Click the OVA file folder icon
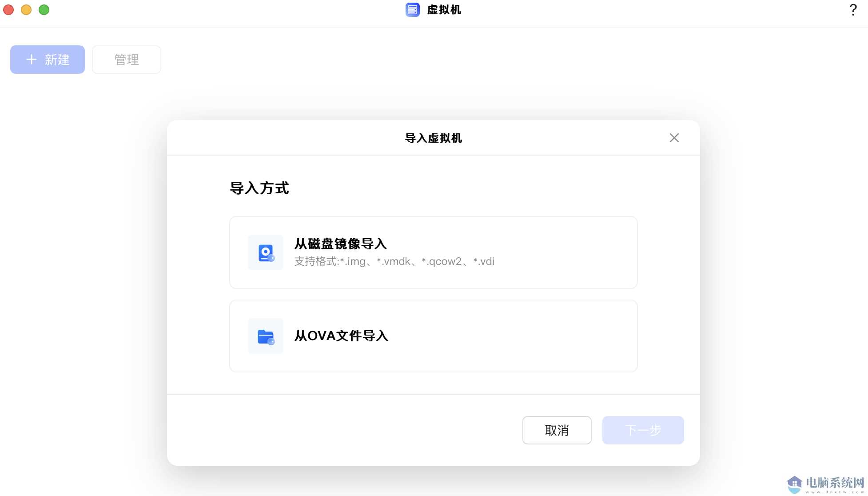 [x=266, y=336]
